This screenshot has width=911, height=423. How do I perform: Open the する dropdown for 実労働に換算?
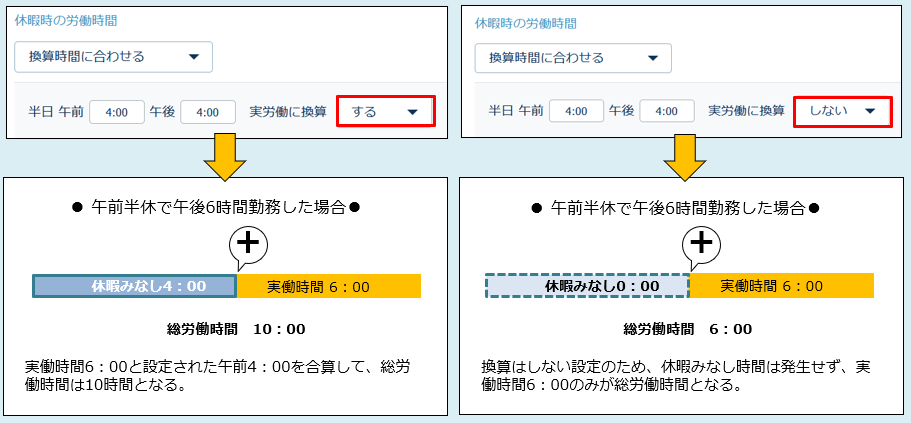click(386, 112)
